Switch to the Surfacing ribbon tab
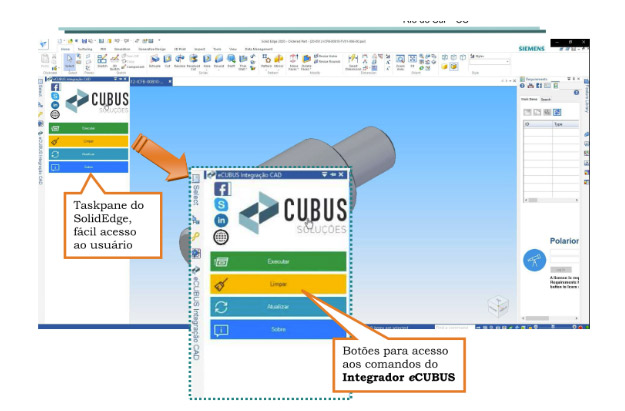 point(85,49)
